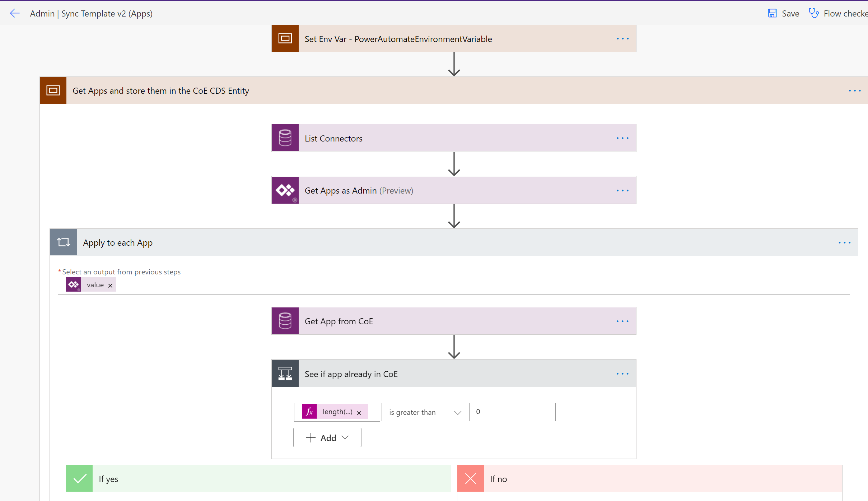Image resolution: width=868 pixels, height=501 pixels.
Task: Open the ellipsis menu on Apply to each App
Action: coord(844,242)
